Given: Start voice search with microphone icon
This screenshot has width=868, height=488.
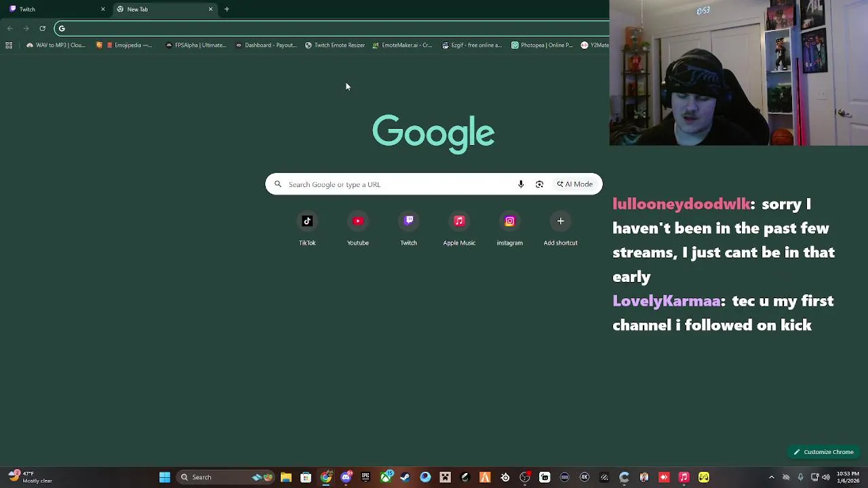Looking at the screenshot, I should coord(521,184).
